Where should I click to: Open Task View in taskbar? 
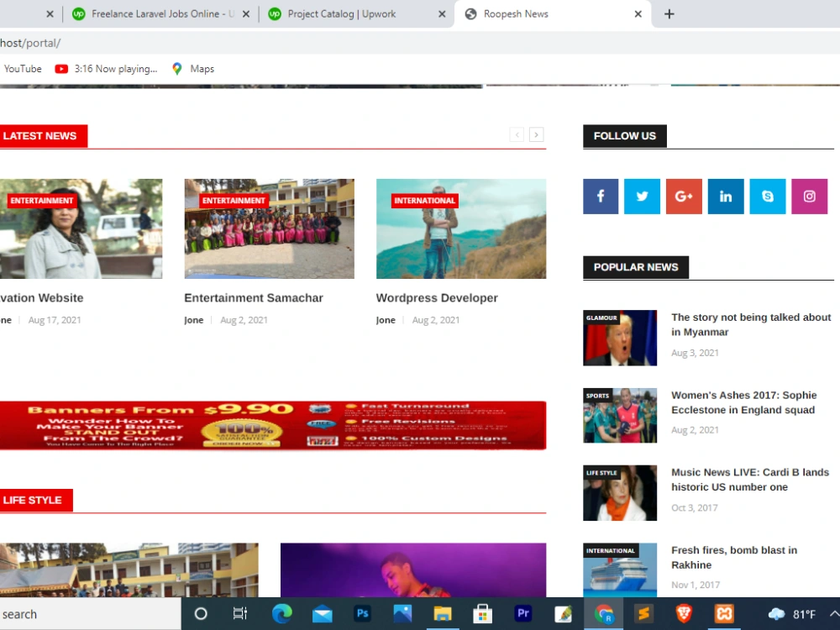(240, 614)
